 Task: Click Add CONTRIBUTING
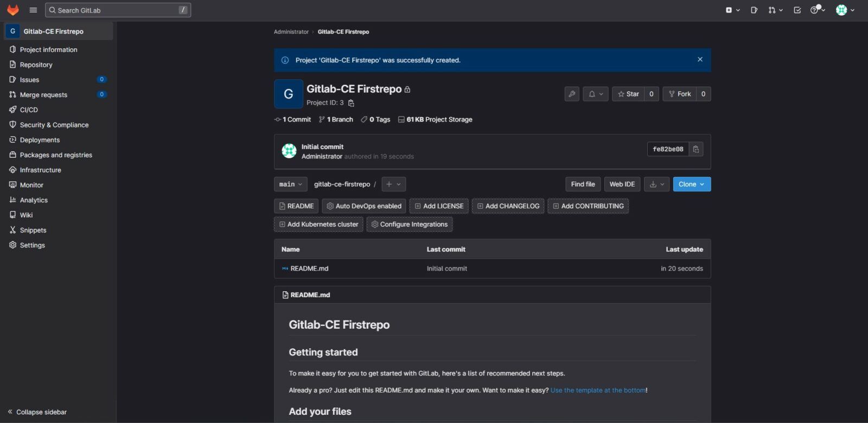coord(588,206)
